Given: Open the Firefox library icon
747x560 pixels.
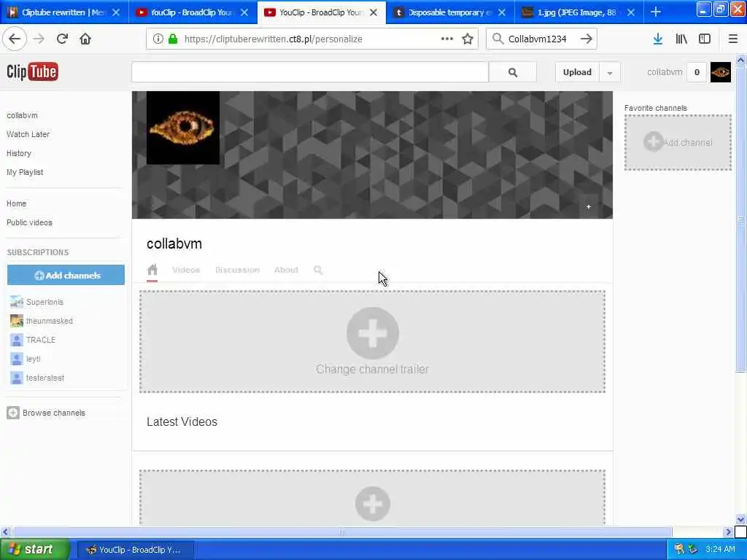Looking at the screenshot, I should [x=681, y=39].
